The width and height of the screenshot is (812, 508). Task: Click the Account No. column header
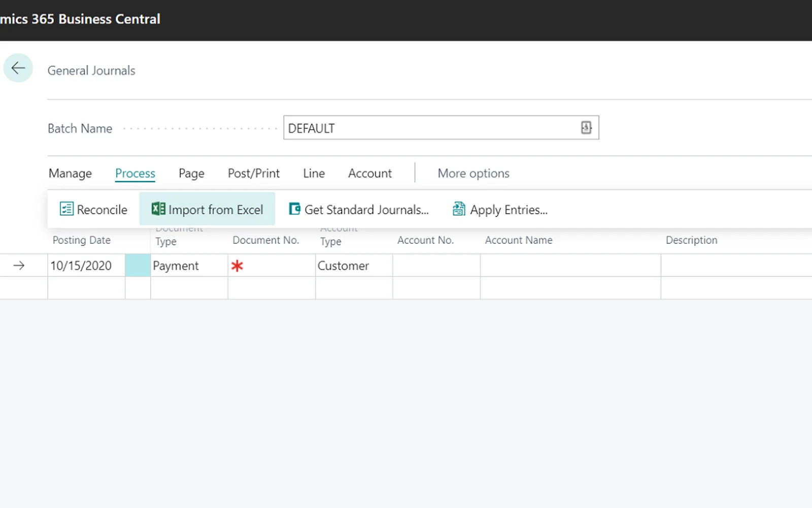coord(425,240)
